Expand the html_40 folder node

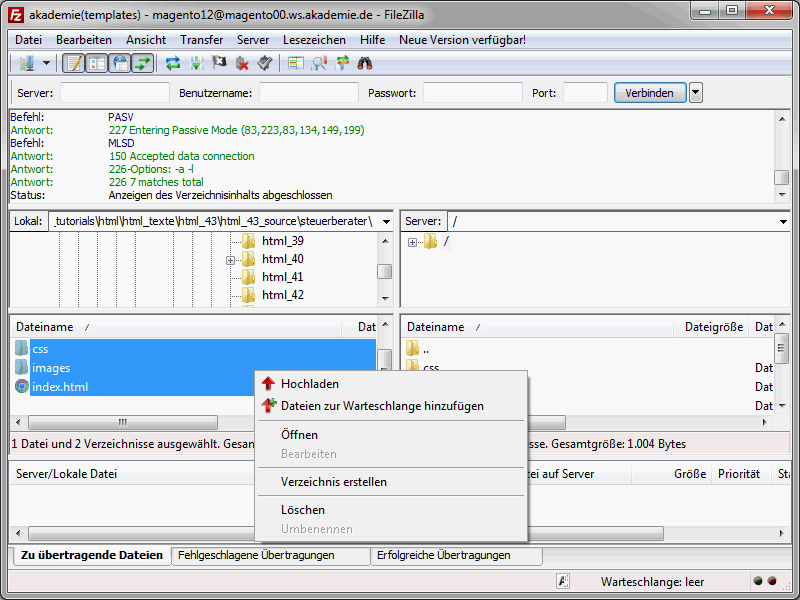point(231,260)
